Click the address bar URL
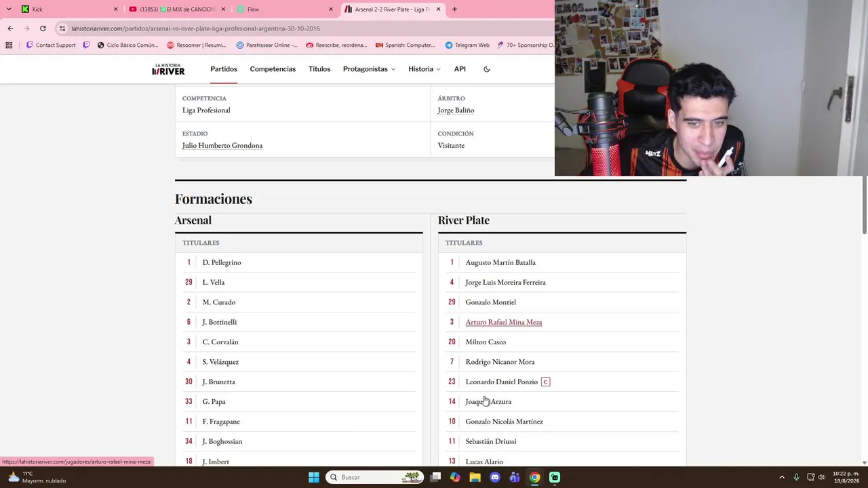This screenshot has height=488, width=868. point(195,28)
